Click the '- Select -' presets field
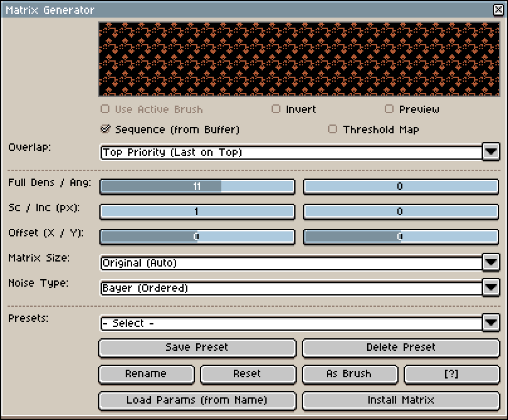 (291, 323)
